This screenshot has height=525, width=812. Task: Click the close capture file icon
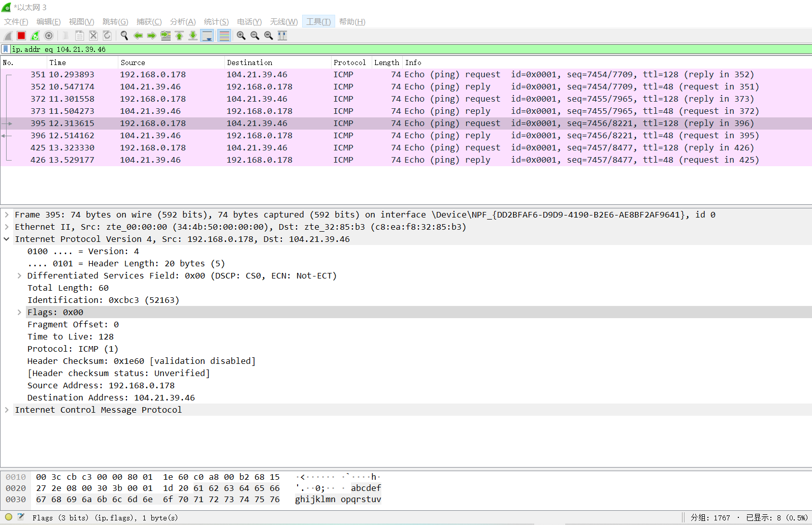(93, 36)
